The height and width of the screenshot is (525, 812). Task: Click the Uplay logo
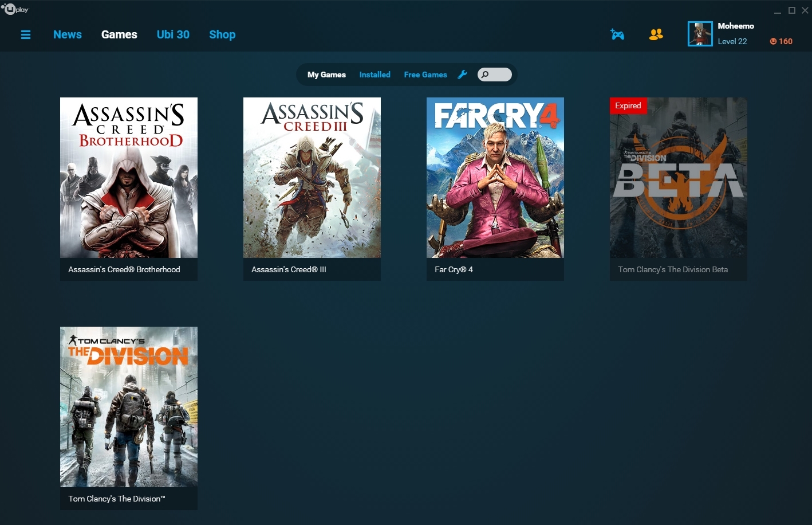tap(15, 9)
